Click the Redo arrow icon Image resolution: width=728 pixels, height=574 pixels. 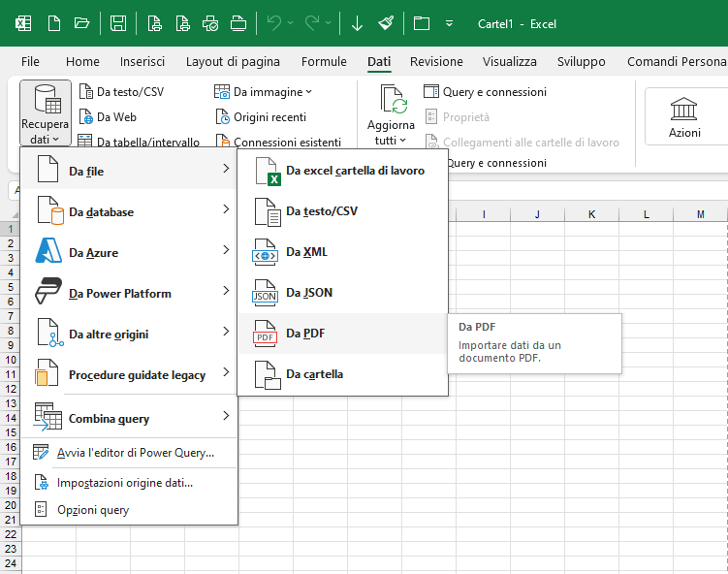click(312, 23)
